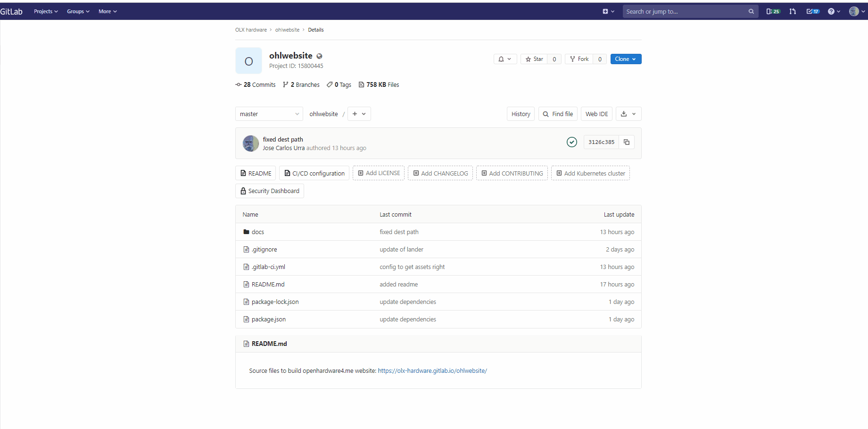
Task: Fork the ohlwebsite project
Action: click(579, 59)
